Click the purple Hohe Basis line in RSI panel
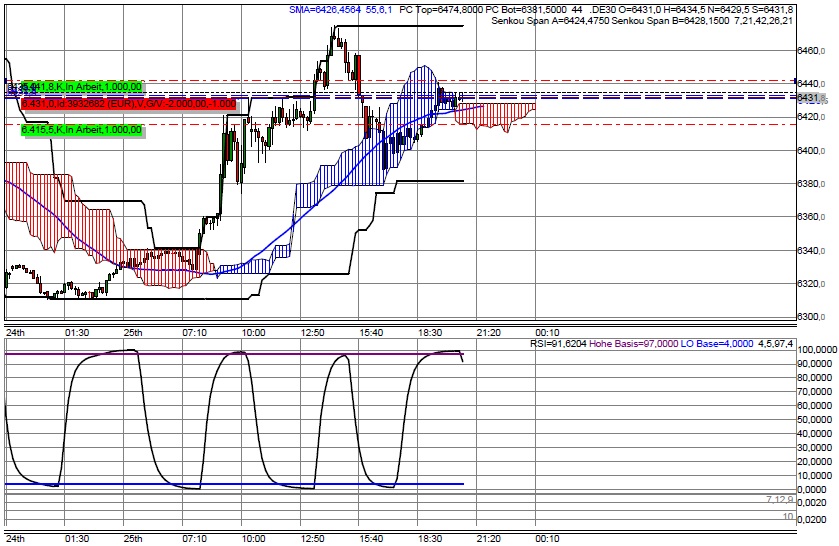The image size is (839, 546). pyautogui.click(x=234, y=354)
